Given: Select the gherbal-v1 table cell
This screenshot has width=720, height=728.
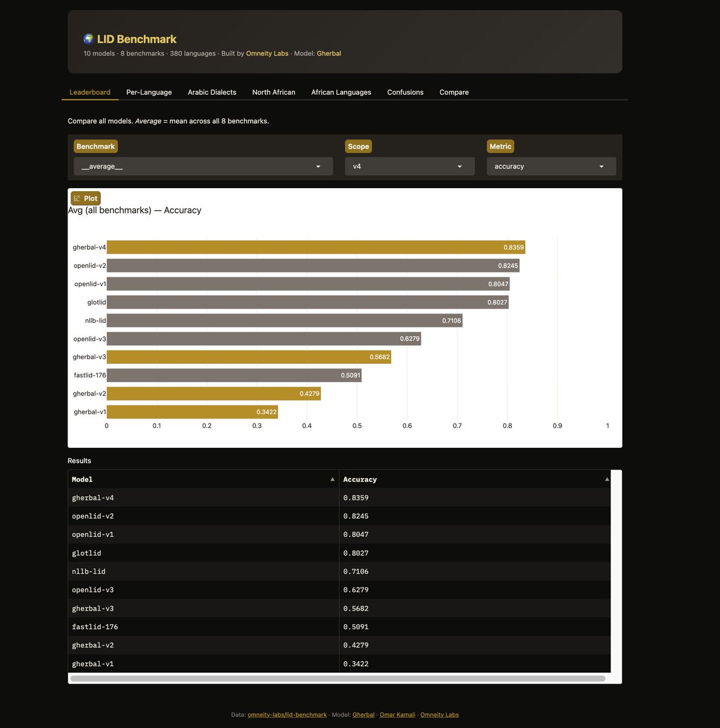Looking at the screenshot, I should click(x=203, y=664).
